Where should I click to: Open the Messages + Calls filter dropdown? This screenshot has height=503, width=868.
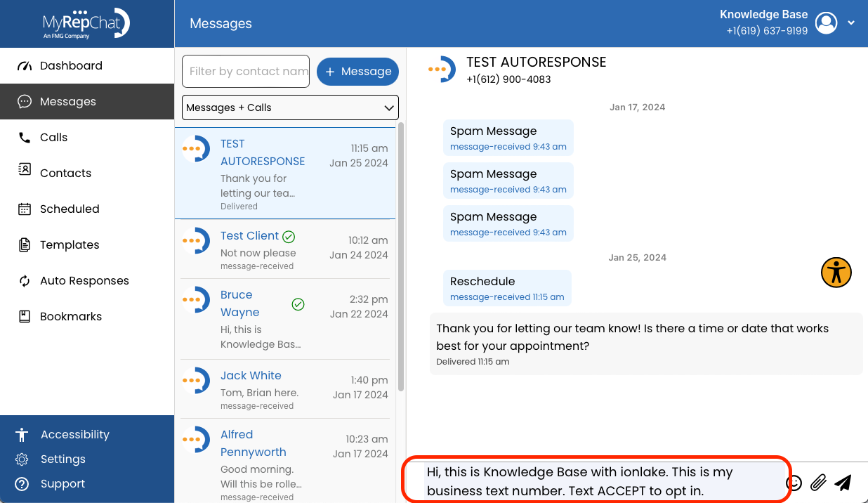[290, 107]
